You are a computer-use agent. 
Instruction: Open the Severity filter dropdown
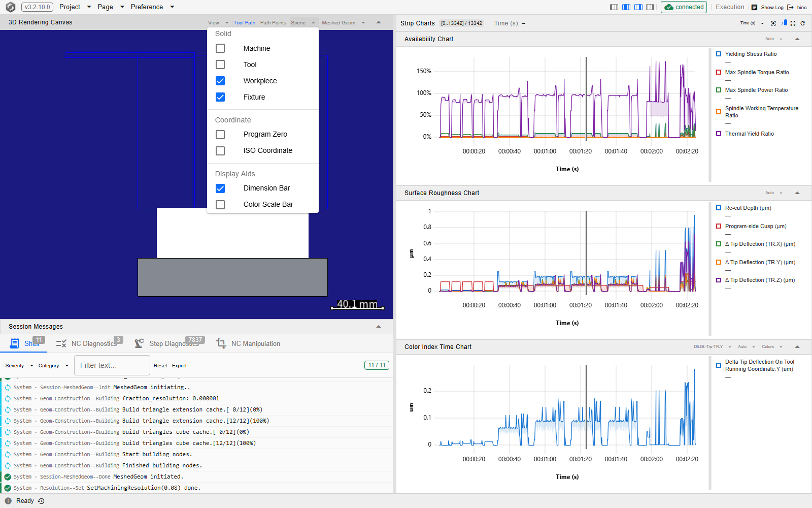click(x=19, y=366)
